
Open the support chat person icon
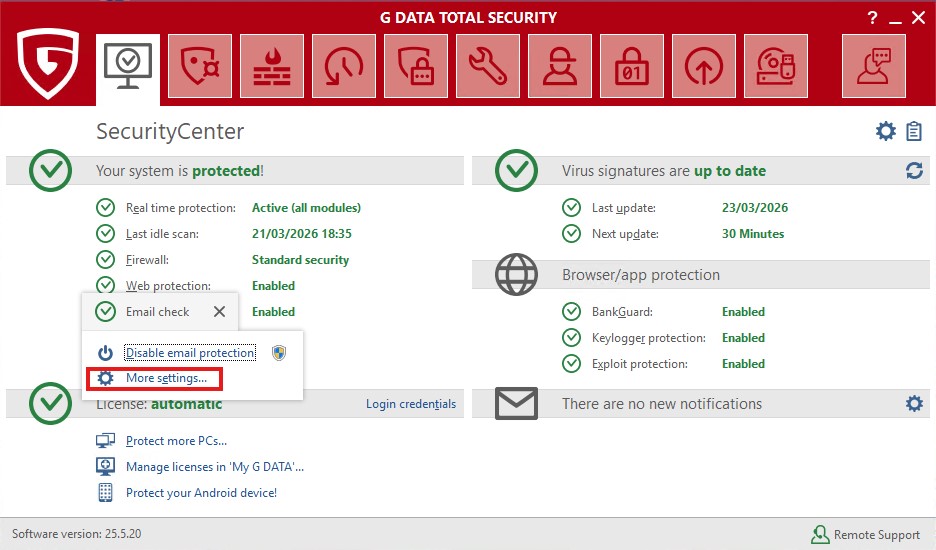(874, 66)
